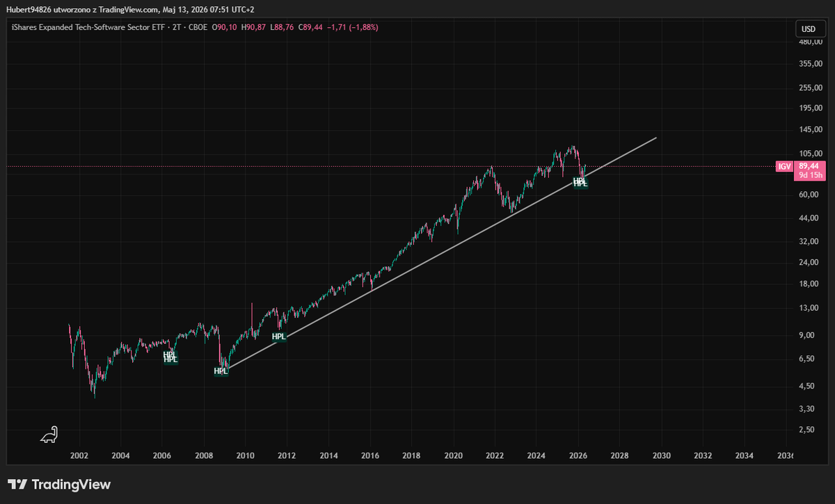Click the TradingView logo at bottom left
This screenshot has height=504, width=835.
tap(59, 485)
